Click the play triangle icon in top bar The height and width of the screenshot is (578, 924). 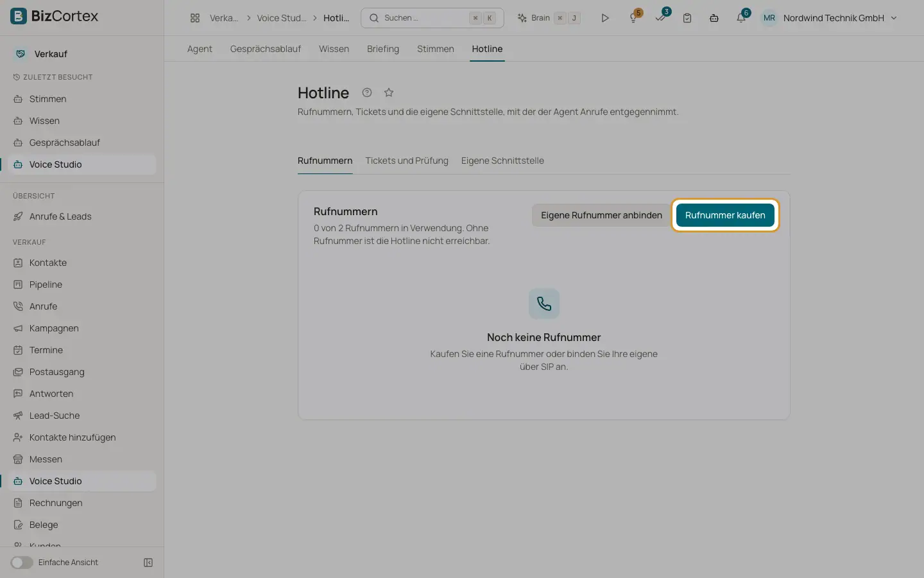click(604, 18)
